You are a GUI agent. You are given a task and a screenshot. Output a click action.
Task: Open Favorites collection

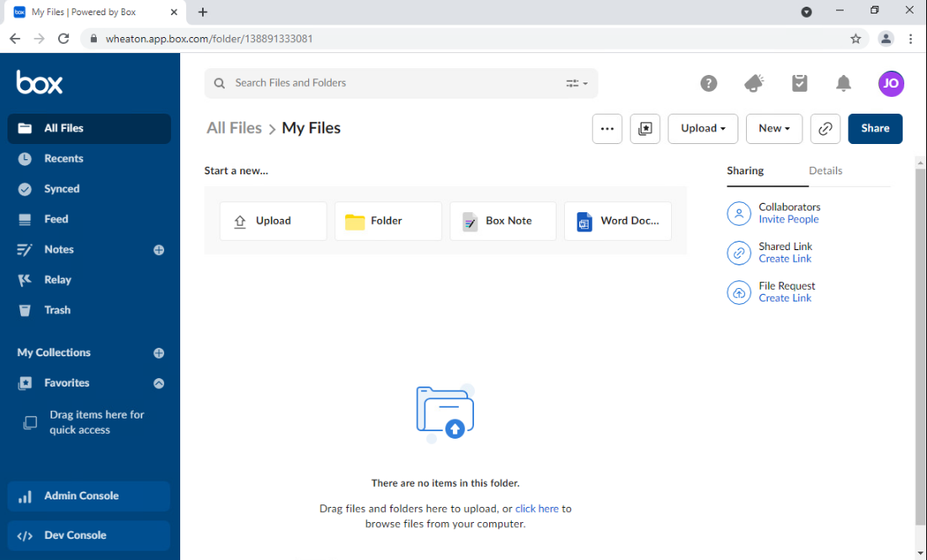point(67,382)
